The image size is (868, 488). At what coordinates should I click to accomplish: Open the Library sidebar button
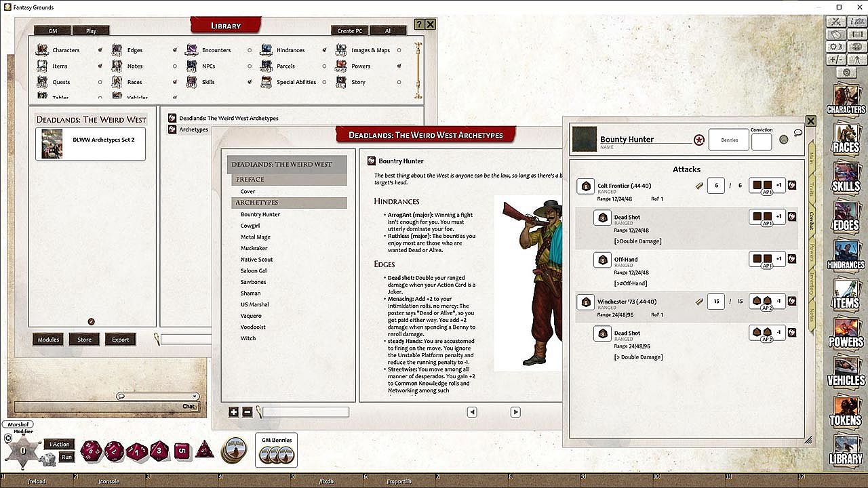(846, 449)
